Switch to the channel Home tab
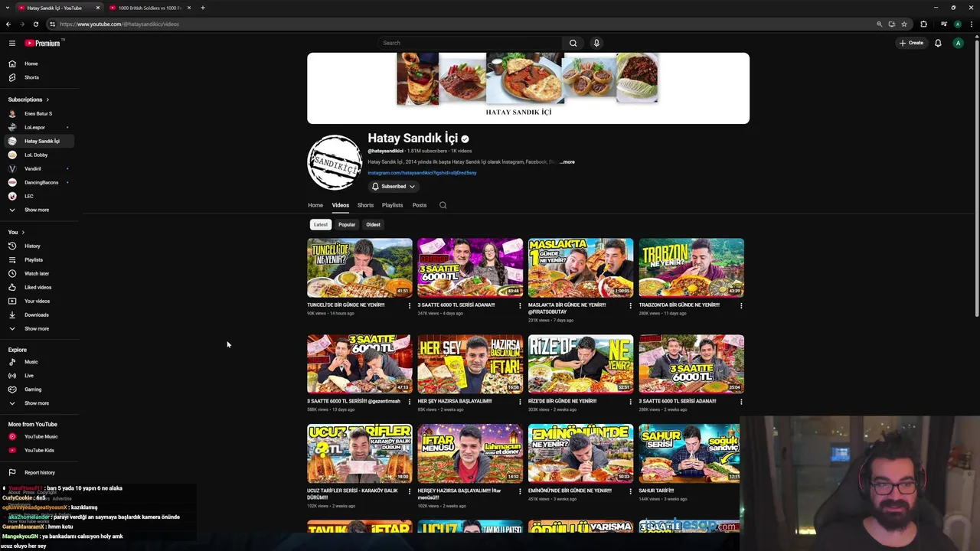 [315, 205]
